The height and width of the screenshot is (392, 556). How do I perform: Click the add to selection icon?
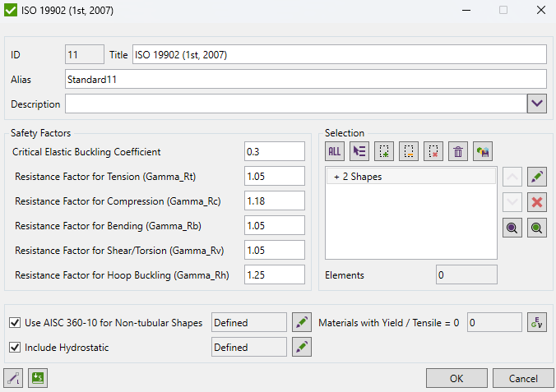tap(384, 151)
